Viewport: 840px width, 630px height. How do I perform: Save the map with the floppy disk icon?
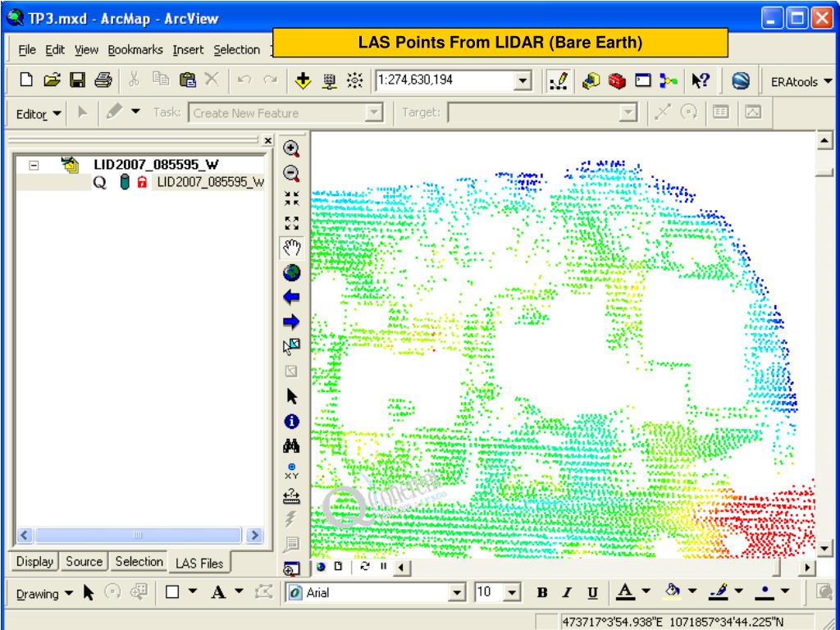[78, 80]
